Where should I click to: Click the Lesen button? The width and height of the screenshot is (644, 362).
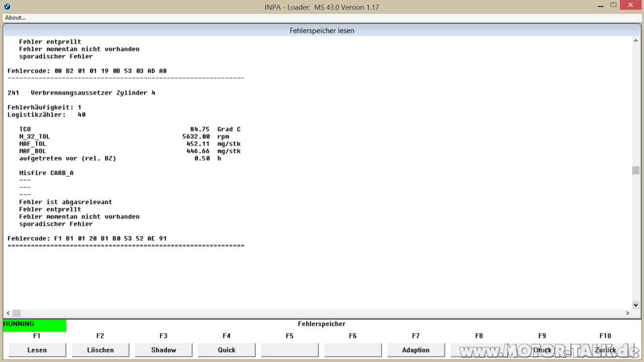[37, 350]
